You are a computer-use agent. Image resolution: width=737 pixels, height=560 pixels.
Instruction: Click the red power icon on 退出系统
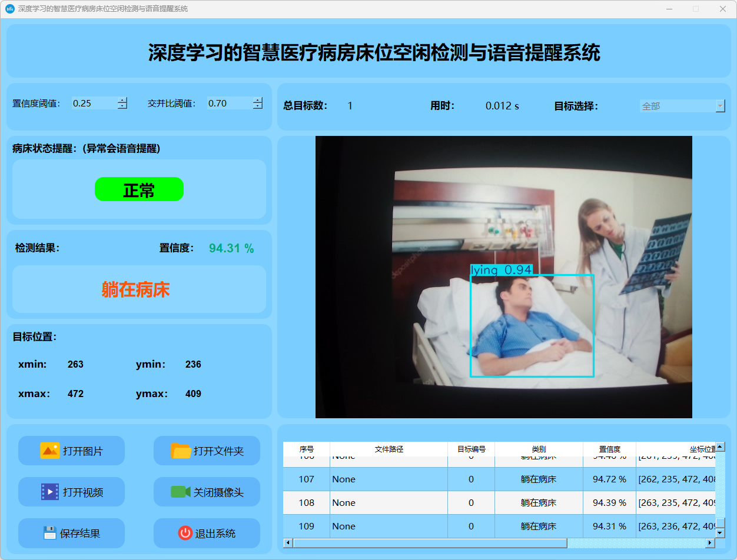click(x=185, y=533)
